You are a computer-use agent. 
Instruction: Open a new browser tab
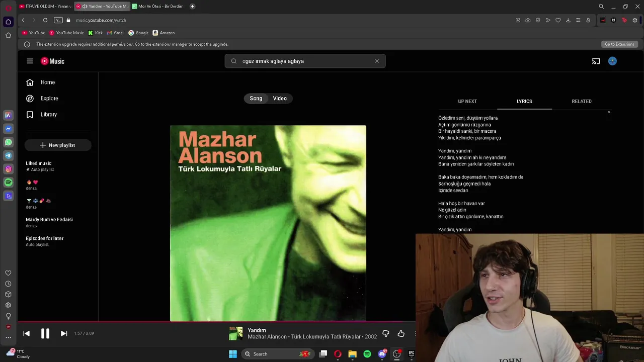coord(192,7)
